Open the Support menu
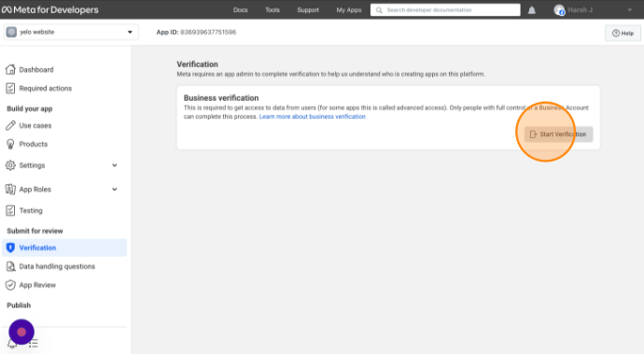 point(308,10)
